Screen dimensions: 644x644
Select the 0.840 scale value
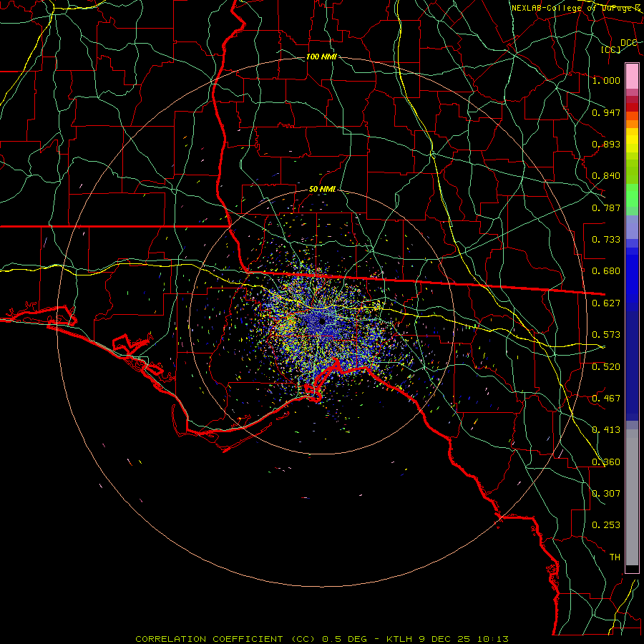click(606, 176)
